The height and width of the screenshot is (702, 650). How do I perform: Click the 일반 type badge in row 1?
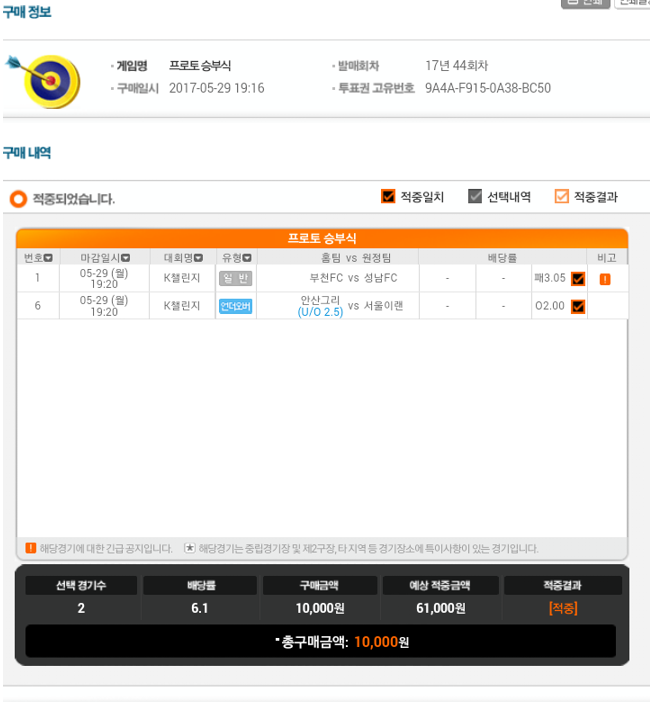[x=235, y=278]
